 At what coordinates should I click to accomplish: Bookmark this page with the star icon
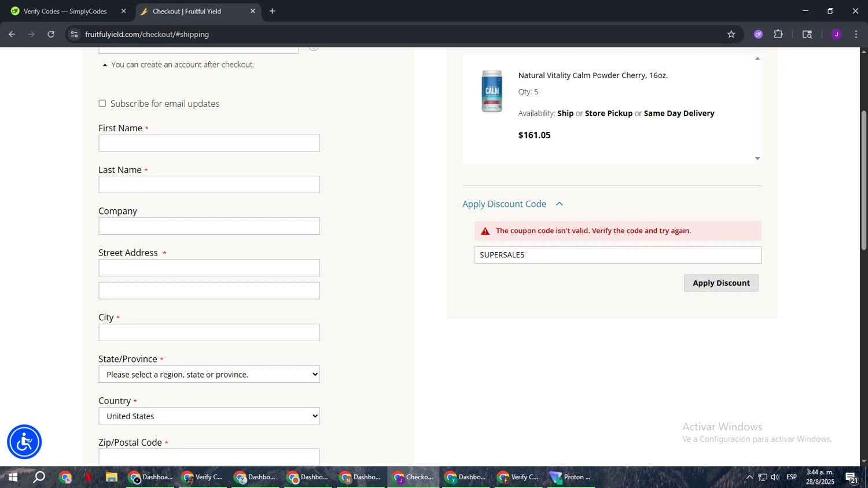(731, 34)
